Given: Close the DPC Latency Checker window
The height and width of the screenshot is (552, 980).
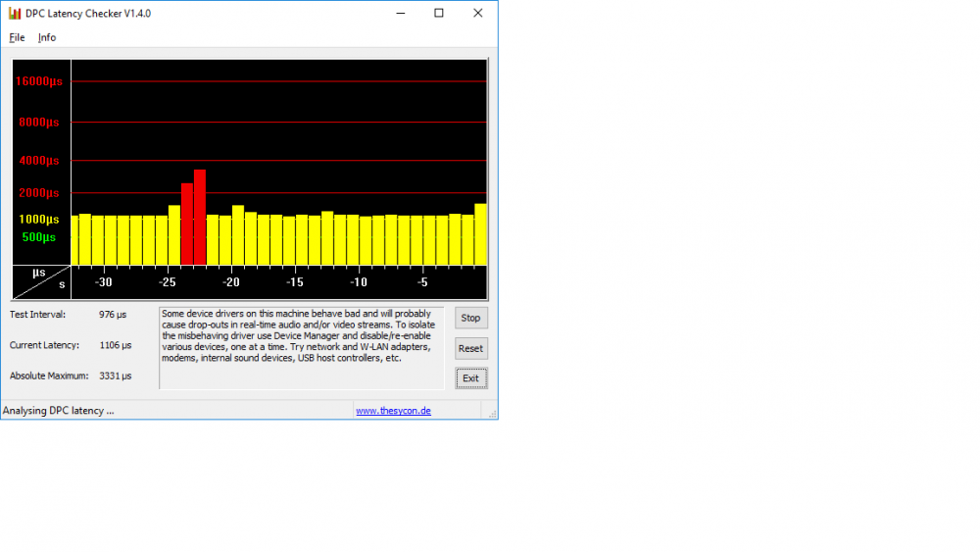Looking at the screenshot, I should point(477,13).
